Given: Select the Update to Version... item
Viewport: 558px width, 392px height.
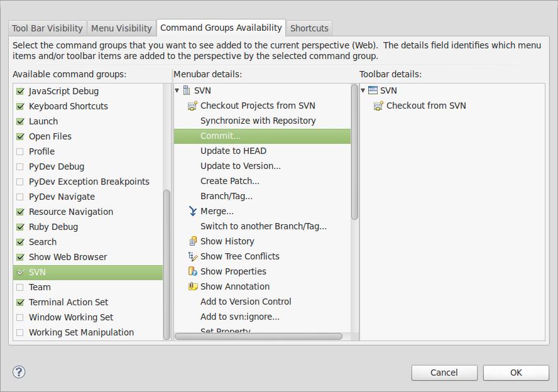Looking at the screenshot, I should click(x=241, y=166).
